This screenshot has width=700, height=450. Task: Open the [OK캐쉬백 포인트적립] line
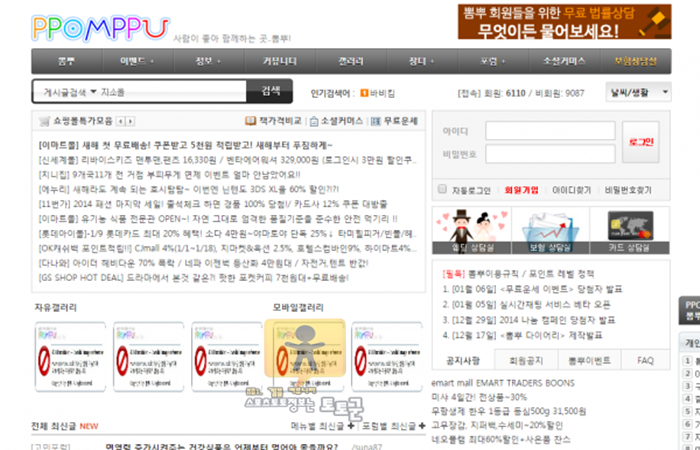click(x=228, y=248)
